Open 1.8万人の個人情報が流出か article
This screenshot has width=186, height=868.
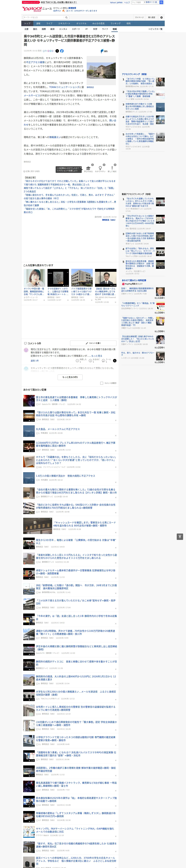pyautogui.click(x=65, y=476)
